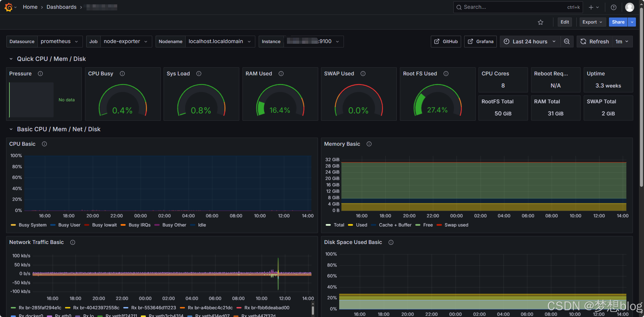
Task: Show info for Root FS Used panel
Action: click(446, 73)
